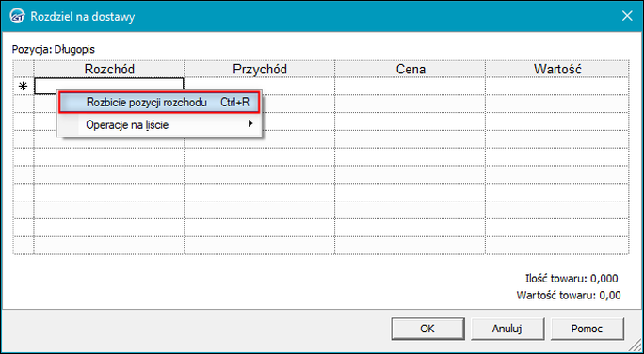This screenshot has height=354, width=644.
Task: Focus the active Rozchód cell in the first row
Action: coord(109,86)
